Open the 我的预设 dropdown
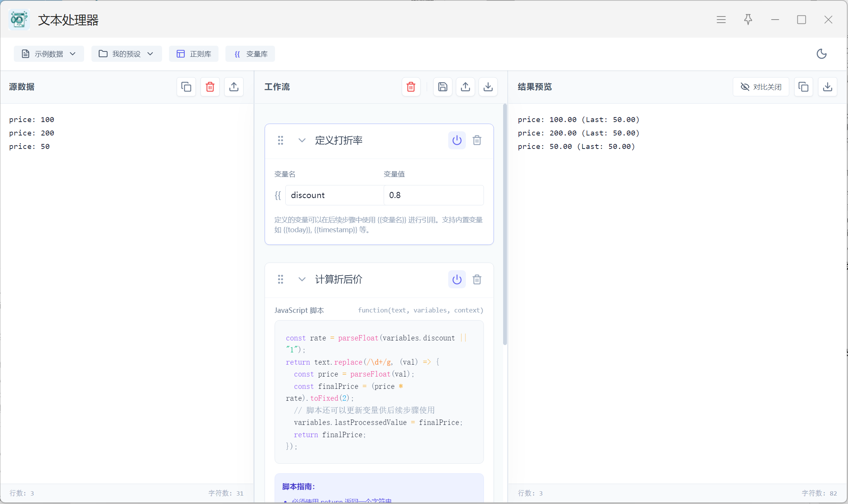 coord(126,54)
